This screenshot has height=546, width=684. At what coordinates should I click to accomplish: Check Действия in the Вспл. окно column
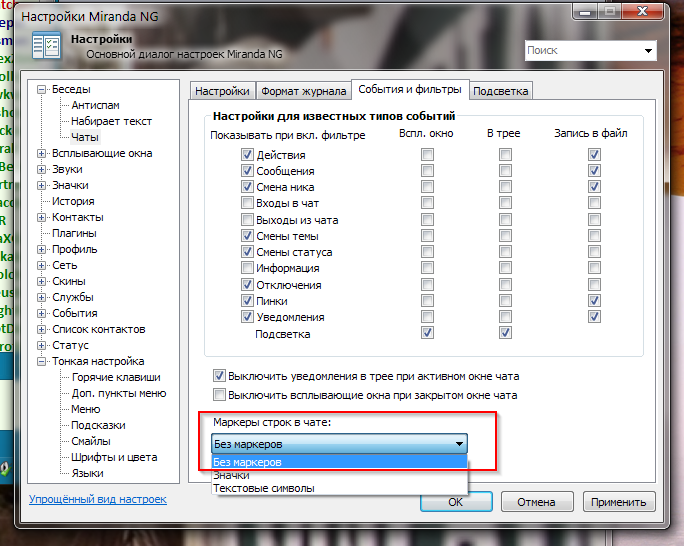428,154
